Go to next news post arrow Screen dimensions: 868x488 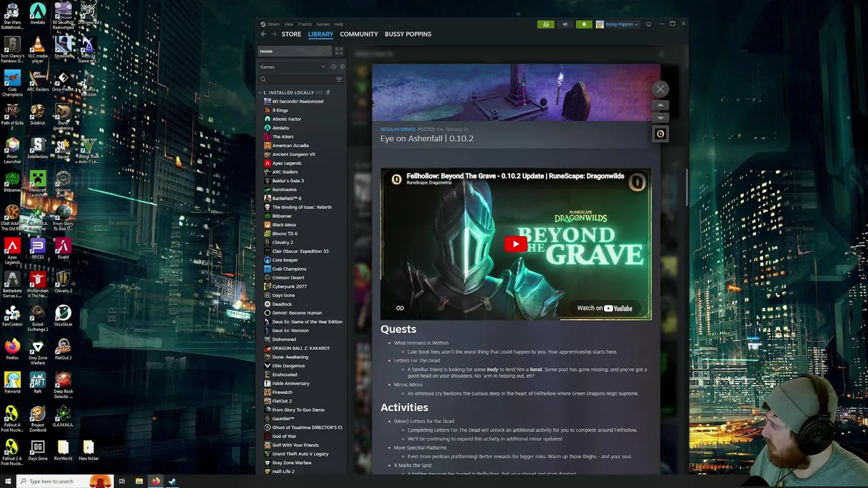(660, 118)
